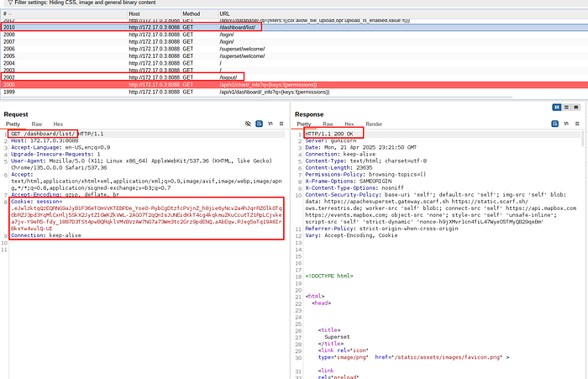Click the Vary: Accept-Encoding, Cookie header
Viewport: 588px width, 379px height.
click(x=351, y=235)
